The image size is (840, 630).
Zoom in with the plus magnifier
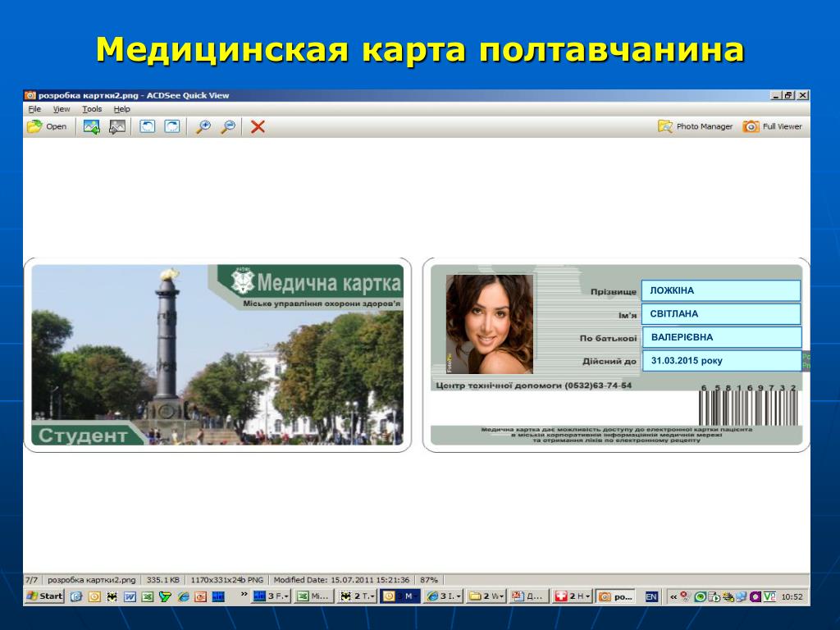click(203, 126)
